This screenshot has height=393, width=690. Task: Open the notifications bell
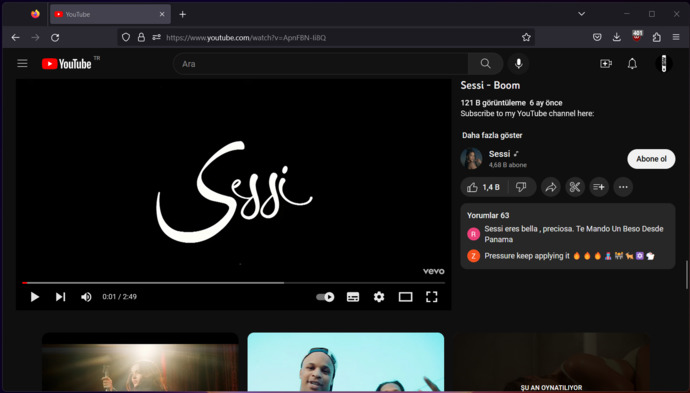(x=632, y=64)
